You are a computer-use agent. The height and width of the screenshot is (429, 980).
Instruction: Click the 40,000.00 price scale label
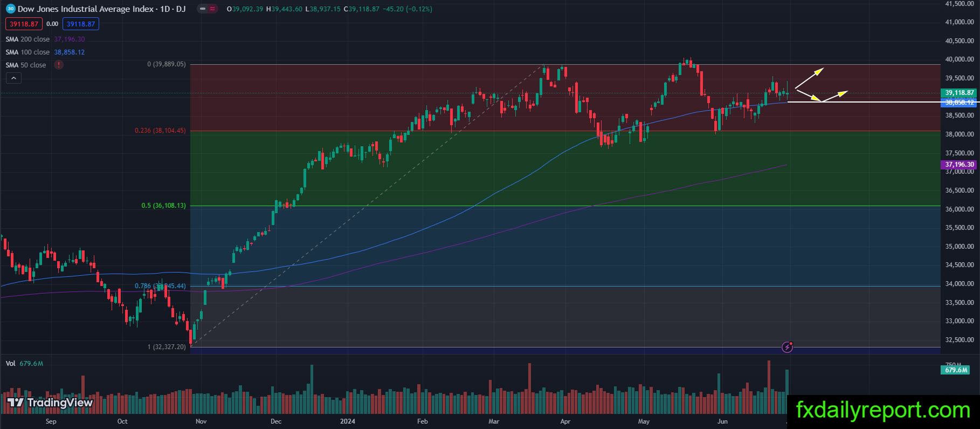pos(960,59)
